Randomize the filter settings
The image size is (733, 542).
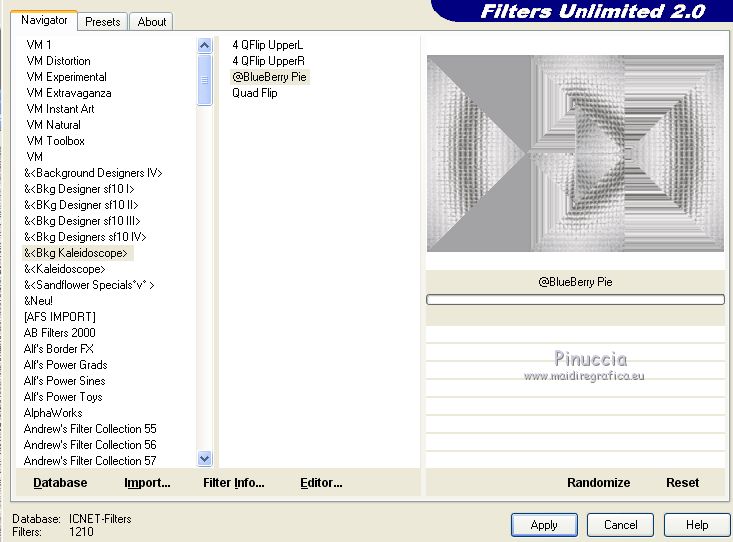click(x=598, y=483)
